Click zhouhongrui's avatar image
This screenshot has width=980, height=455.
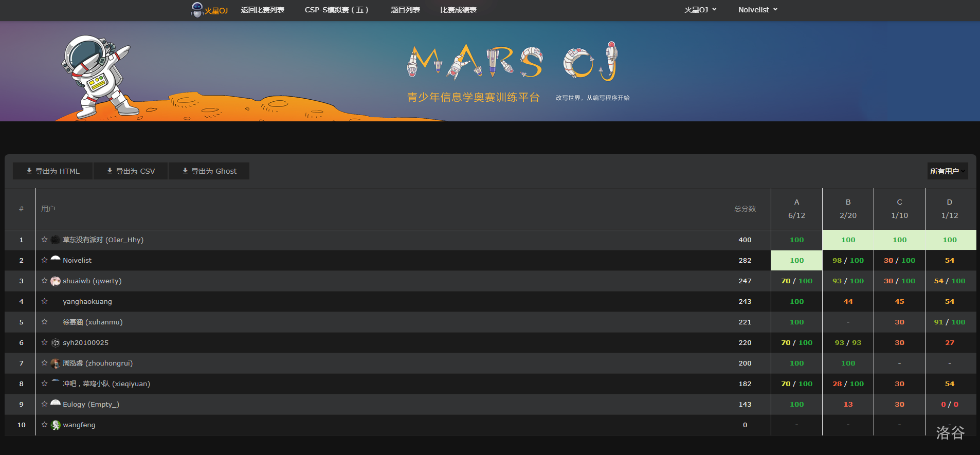pos(56,363)
